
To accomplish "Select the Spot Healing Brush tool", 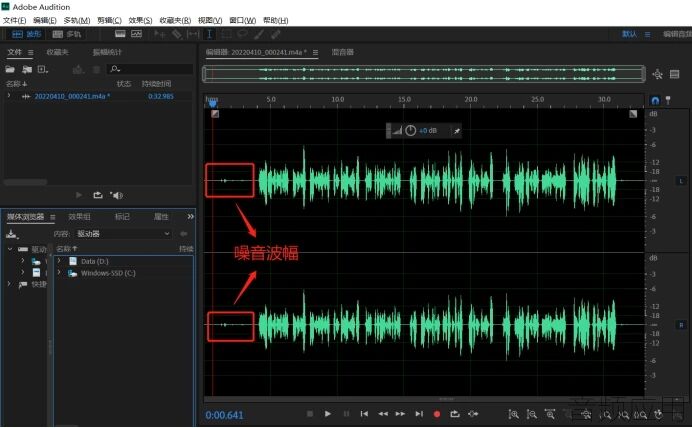I will (x=275, y=34).
